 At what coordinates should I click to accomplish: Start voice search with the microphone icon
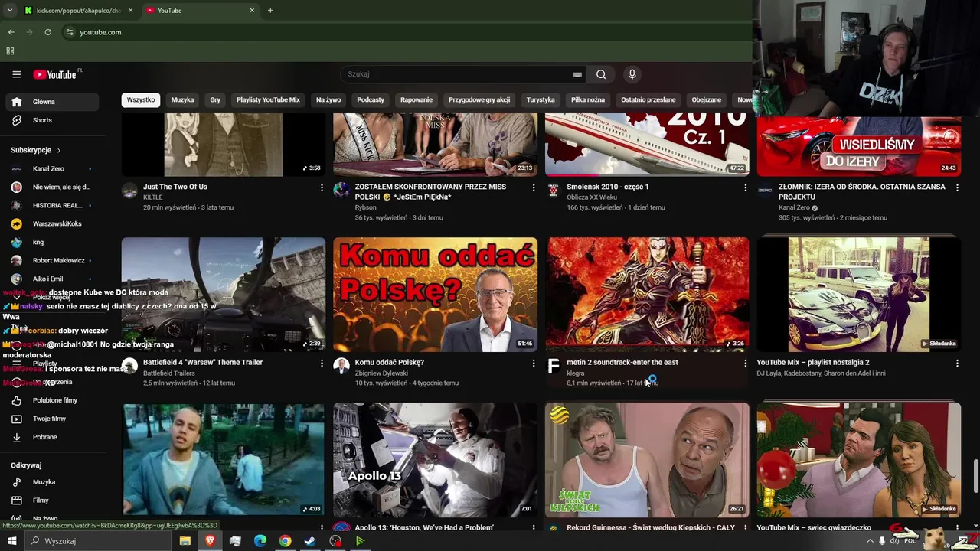(632, 74)
